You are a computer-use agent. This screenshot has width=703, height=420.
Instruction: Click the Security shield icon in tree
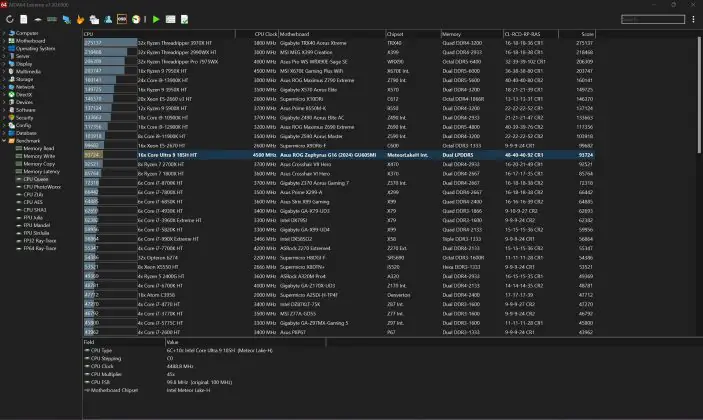point(12,117)
